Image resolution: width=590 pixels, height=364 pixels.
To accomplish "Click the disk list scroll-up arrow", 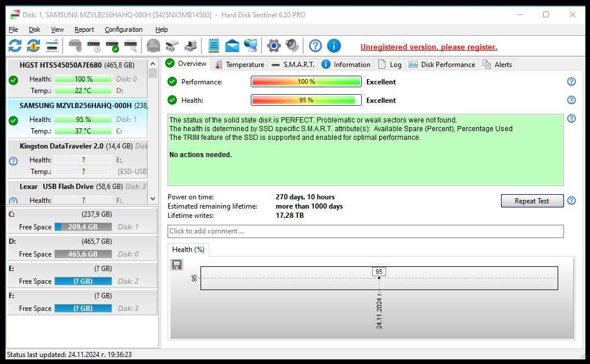I will [x=153, y=64].
